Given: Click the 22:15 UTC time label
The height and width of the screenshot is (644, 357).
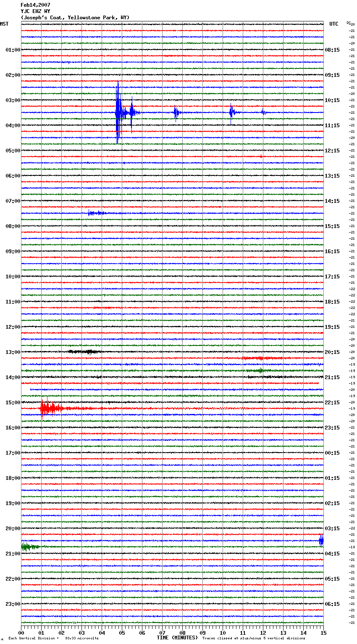Looking at the screenshot, I should [332, 403].
